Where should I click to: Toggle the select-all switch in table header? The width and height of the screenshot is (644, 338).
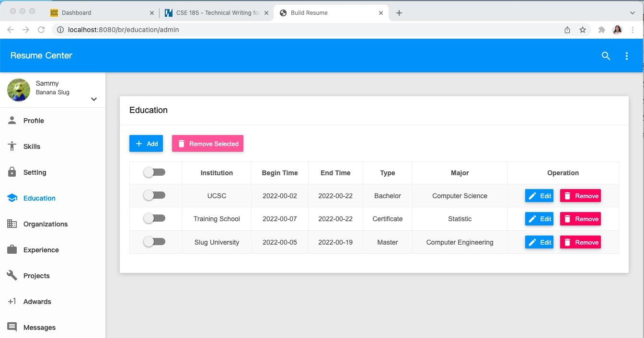pos(154,172)
